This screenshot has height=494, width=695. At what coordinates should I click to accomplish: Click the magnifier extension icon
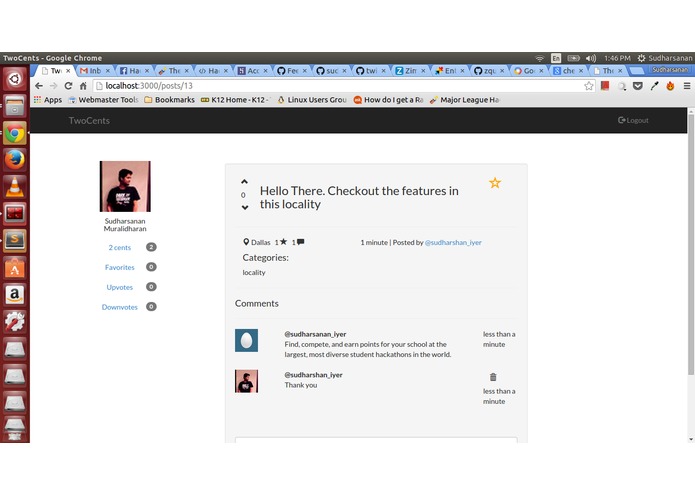[622, 86]
